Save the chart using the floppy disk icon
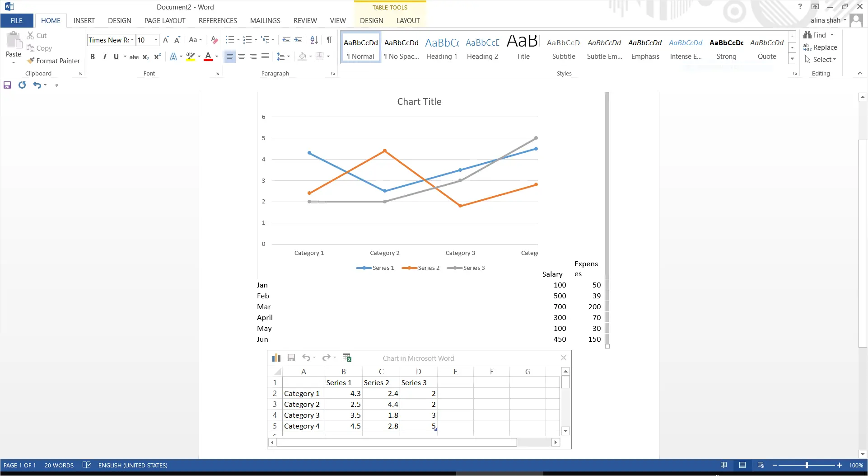 click(x=291, y=358)
